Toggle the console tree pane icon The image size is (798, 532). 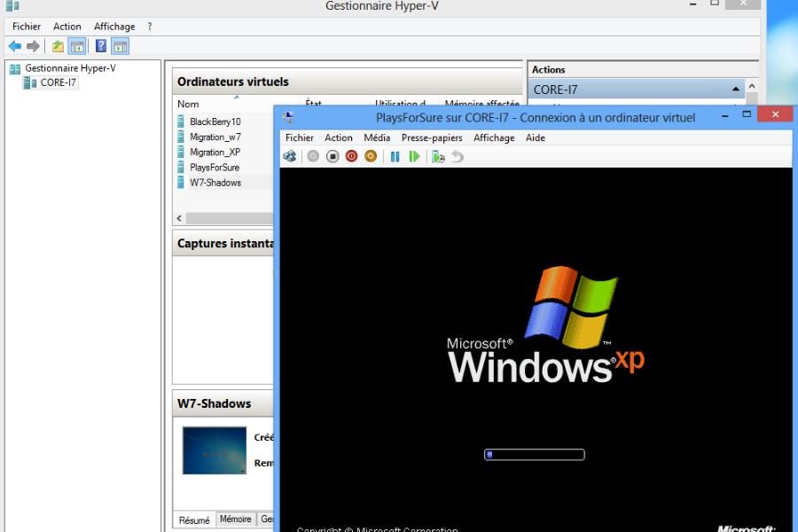coord(77,46)
